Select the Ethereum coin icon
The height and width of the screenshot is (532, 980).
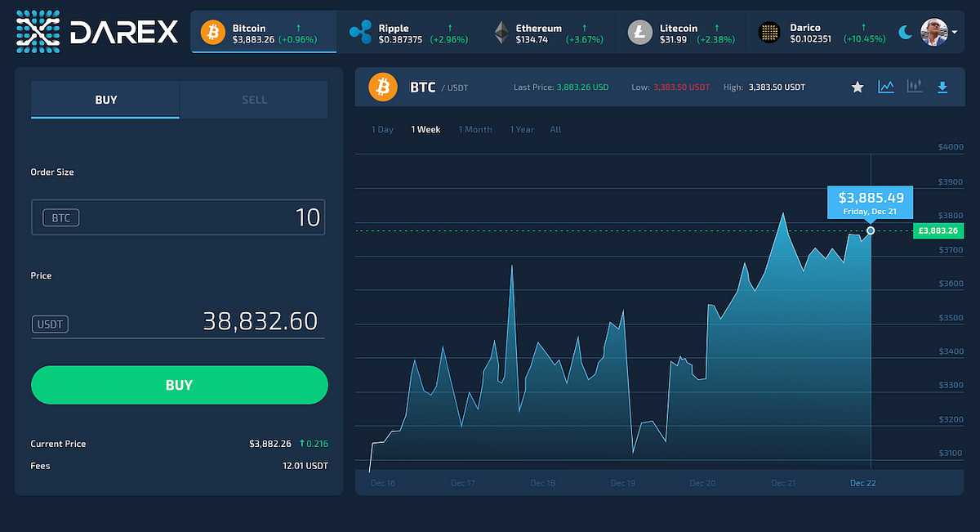pos(501,33)
